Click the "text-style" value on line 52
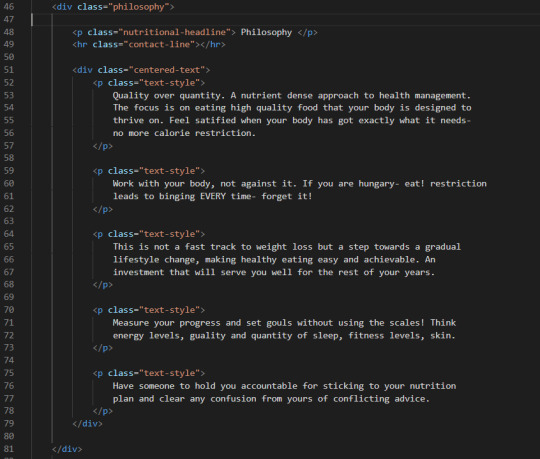 (x=169, y=83)
